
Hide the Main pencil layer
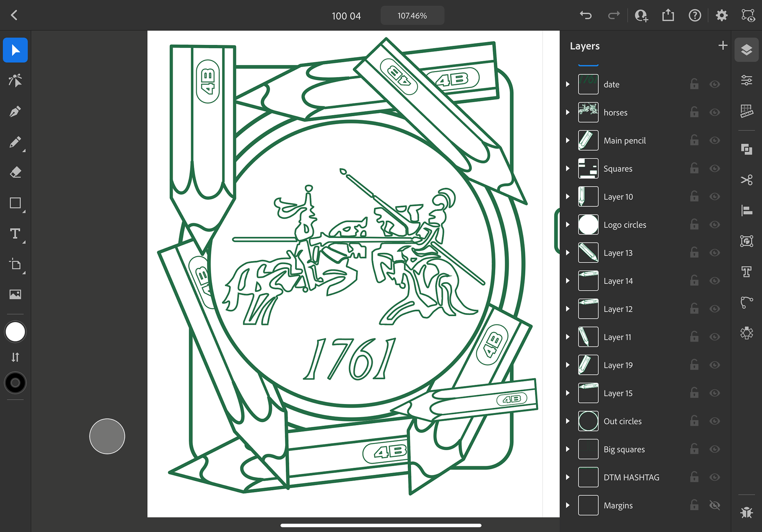click(715, 140)
